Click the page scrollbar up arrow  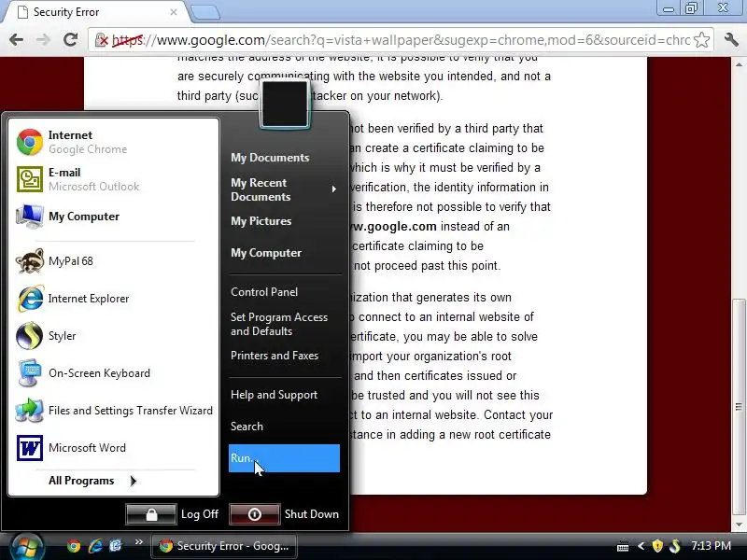(x=739, y=63)
